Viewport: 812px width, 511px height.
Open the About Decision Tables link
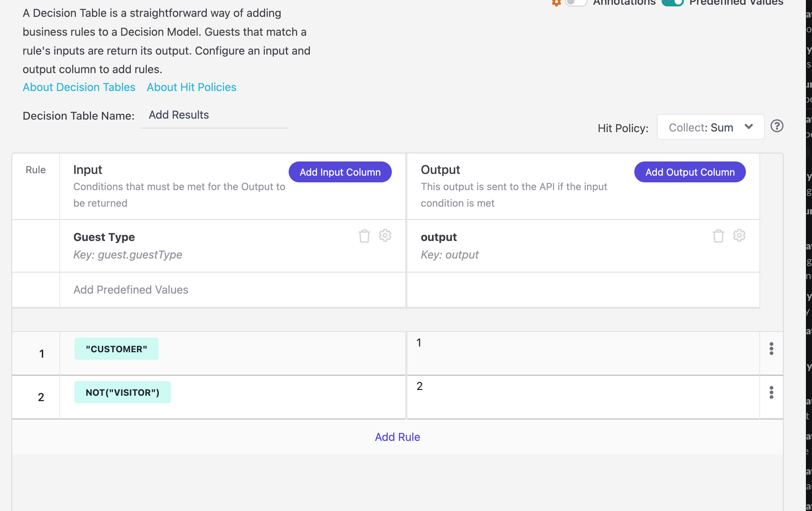click(x=78, y=88)
